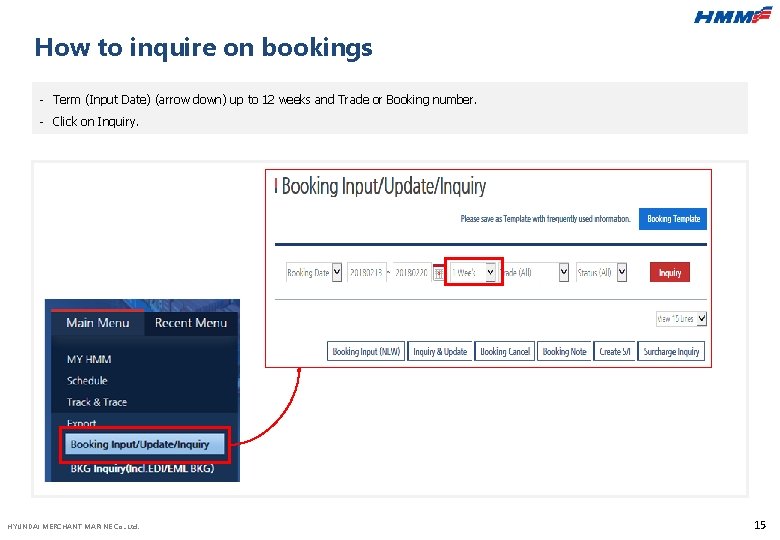Click the Hyundai Merchant Marine footer text
The image size is (780, 540).
coord(74,526)
